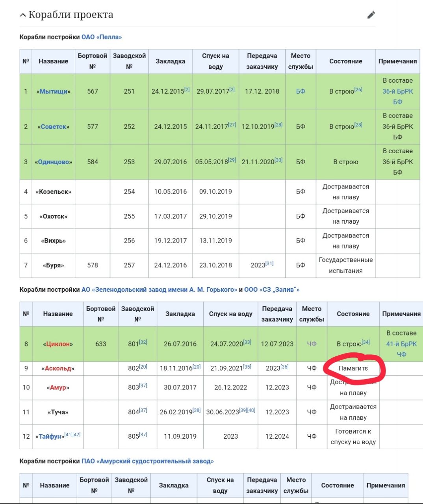Open the ООО «СЗ „Залив“» link
The height and width of the screenshot is (504, 423).
[272, 290]
